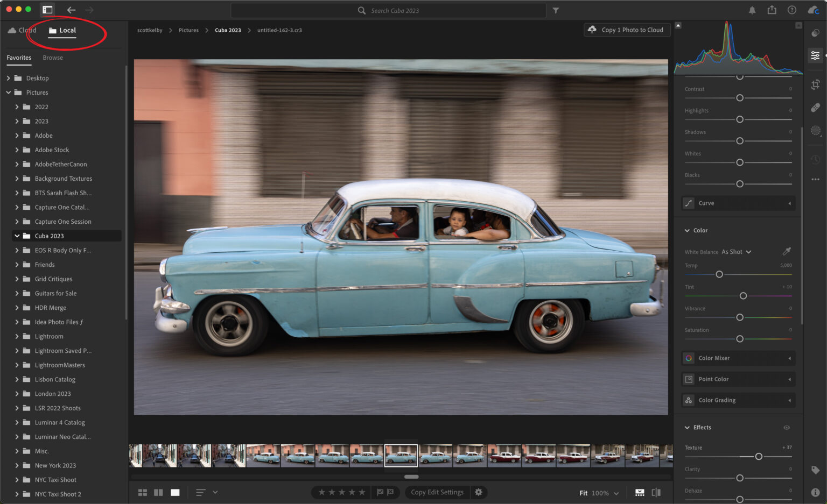Viewport: 827px width, 504px height.
Task: Click the filter icon beside the search bar
Action: click(x=556, y=10)
